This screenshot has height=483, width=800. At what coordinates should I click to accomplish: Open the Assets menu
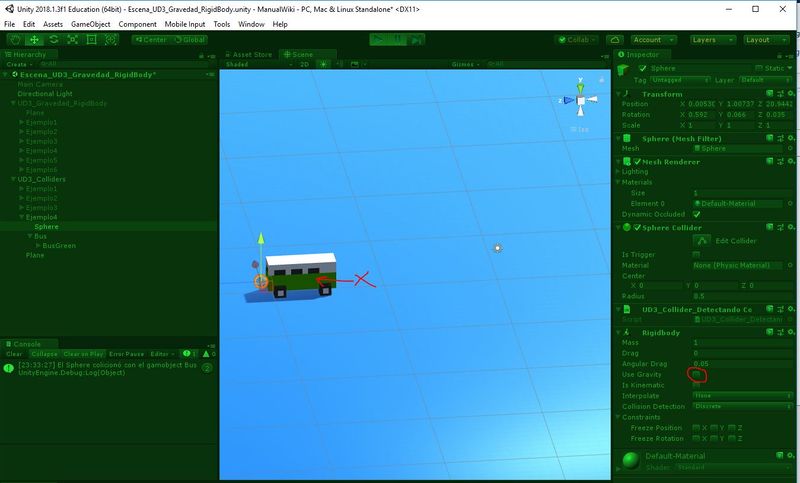tap(53, 24)
